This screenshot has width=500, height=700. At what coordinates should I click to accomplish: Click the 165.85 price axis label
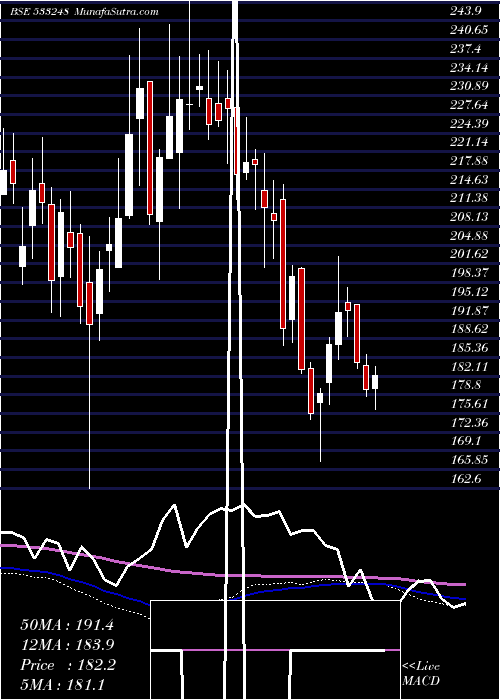pyautogui.click(x=469, y=460)
